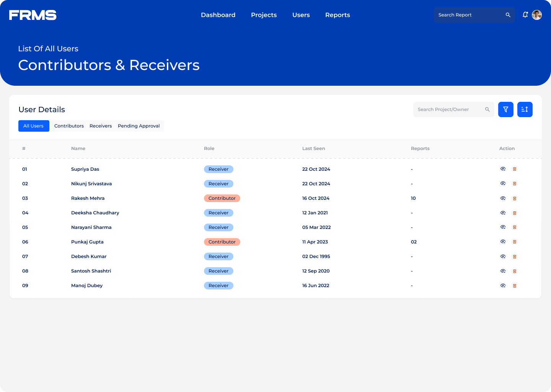Select the Pending Approval tab
The height and width of the screenshot is (392, 551).
click(x=139, y=126)
